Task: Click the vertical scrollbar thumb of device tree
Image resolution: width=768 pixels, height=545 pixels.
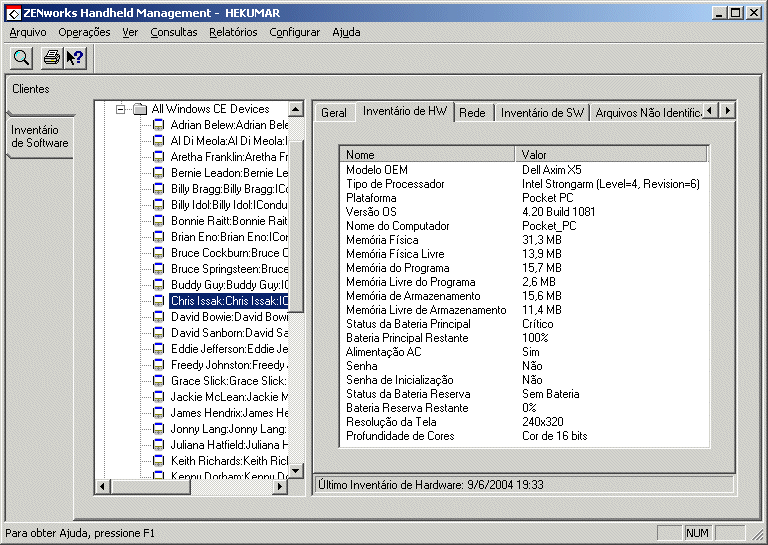Action: tap(296, 226)
